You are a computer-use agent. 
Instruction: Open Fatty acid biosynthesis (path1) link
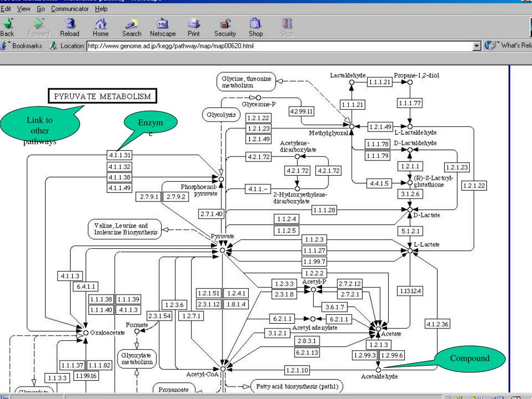[297, 386]
